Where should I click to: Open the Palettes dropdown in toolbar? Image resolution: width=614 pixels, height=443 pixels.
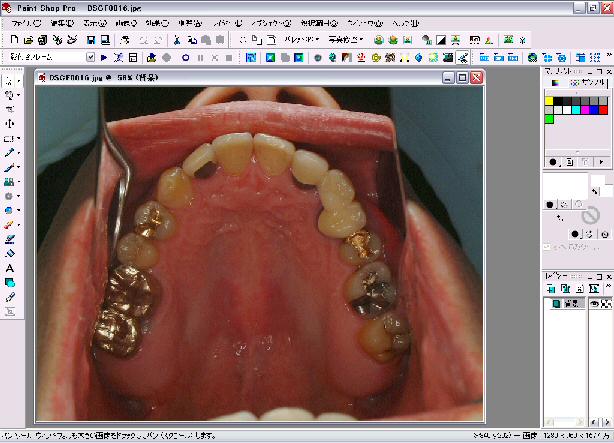coord(302,40)
